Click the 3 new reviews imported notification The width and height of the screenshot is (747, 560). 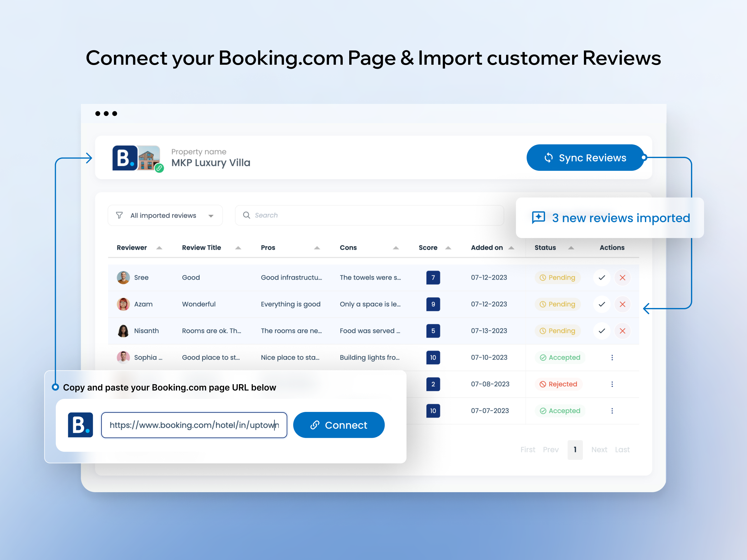click(610, 218)
